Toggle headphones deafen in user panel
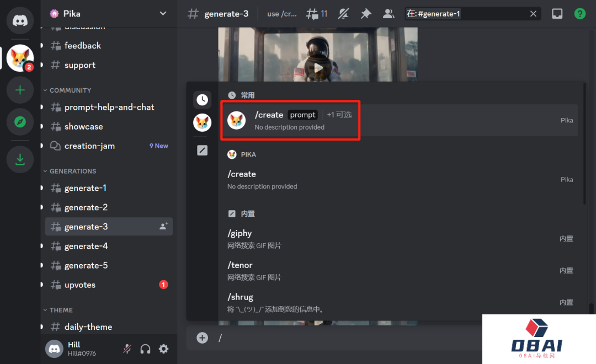 click(146, 349)
